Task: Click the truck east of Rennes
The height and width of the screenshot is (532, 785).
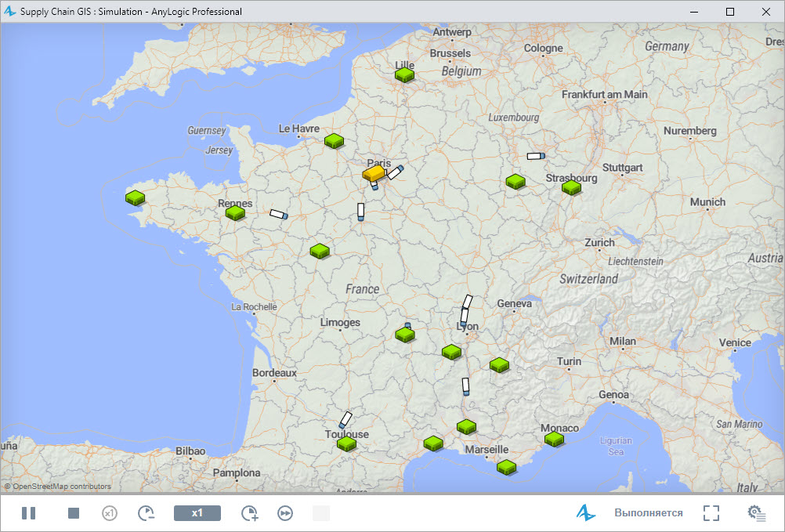Action: point(279,215)
